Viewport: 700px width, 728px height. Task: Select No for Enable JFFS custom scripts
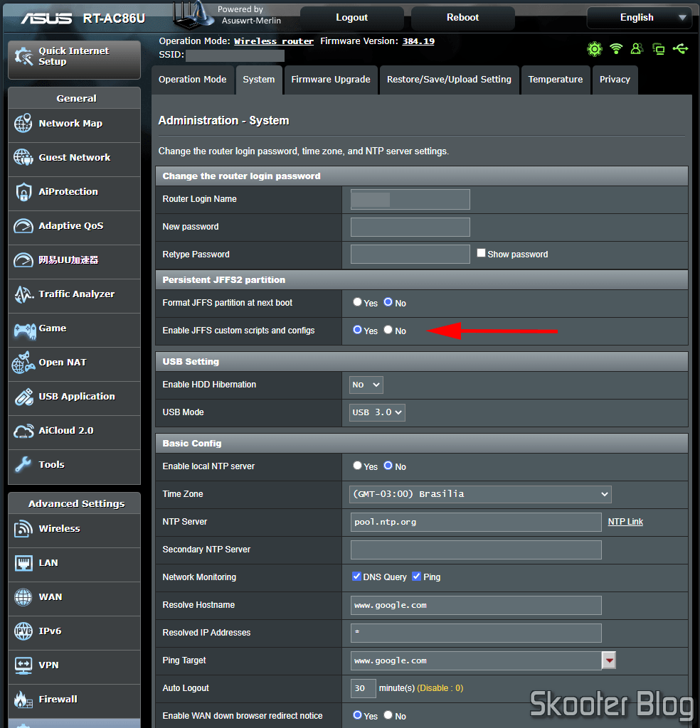click(x=388, y=330)
